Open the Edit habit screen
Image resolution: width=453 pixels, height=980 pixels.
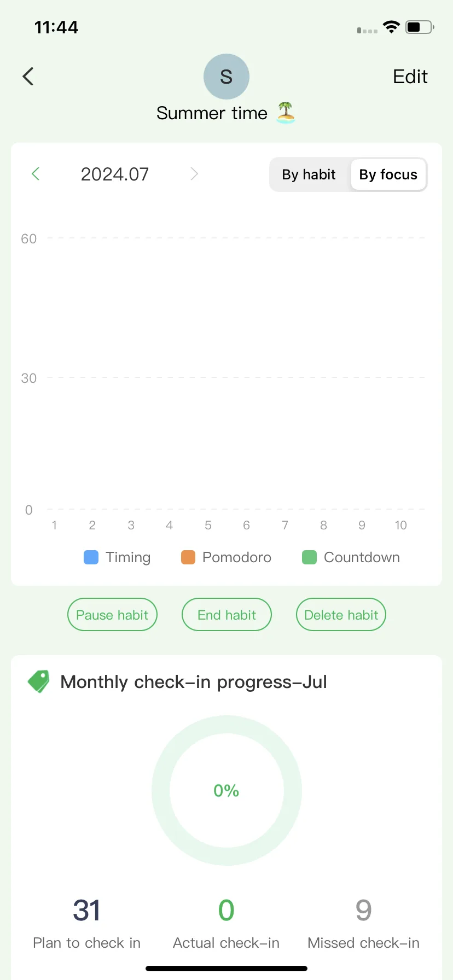pyautogui.click(x=410, y=77)
